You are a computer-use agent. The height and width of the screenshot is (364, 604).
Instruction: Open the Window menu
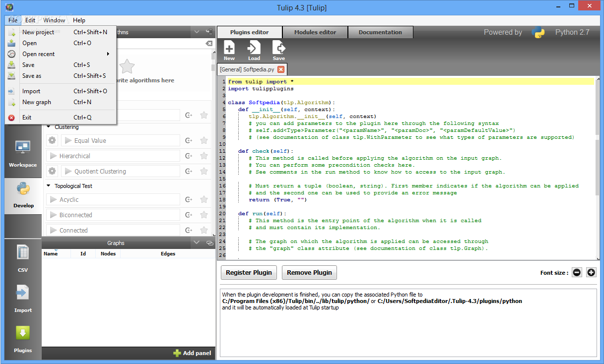point(54,20)
